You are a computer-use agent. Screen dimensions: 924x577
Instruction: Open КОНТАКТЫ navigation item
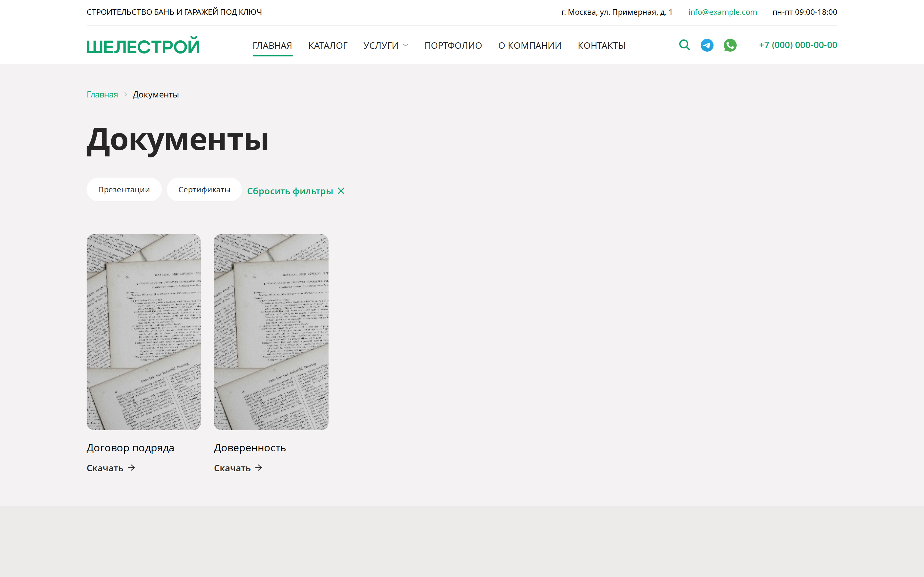pyautogui.click(x=601, y=46)
